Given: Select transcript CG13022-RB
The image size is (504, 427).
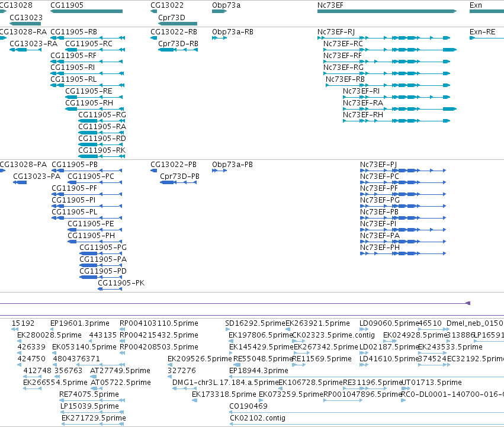Looking at the screenshot, I should (153, 38).
